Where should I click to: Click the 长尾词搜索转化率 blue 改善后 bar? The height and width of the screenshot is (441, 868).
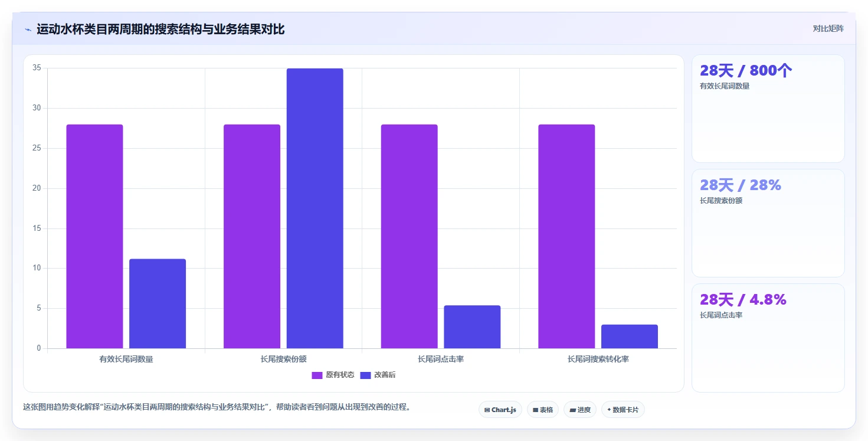click(x=630, y=337)
